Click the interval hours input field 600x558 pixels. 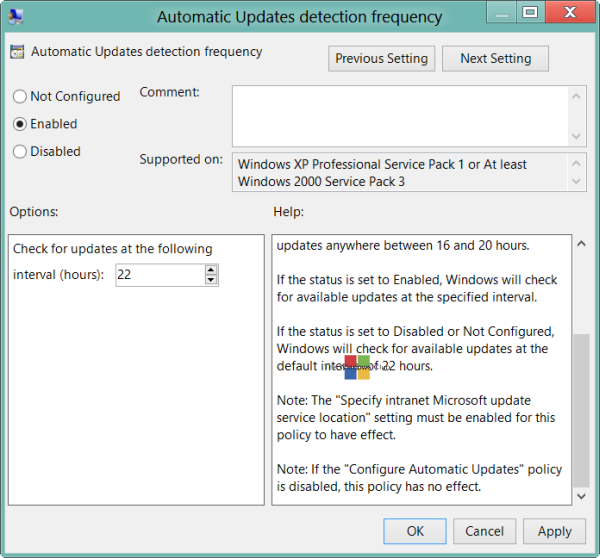[160, 275]
